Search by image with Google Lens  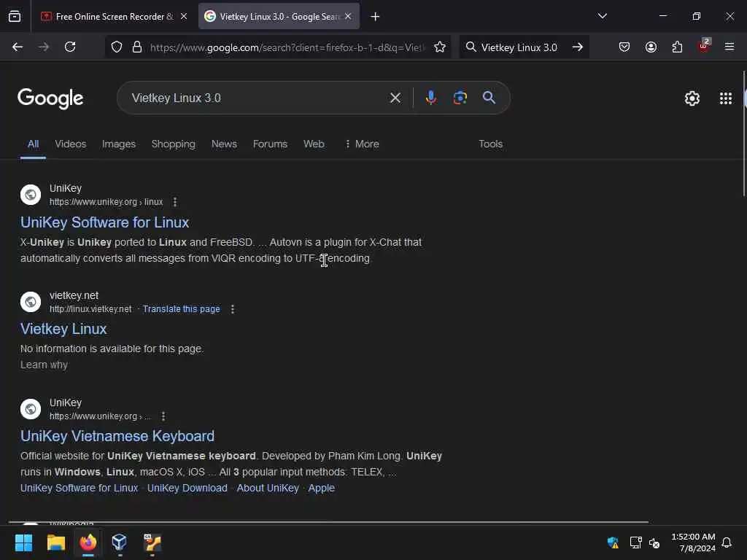click(x=460, y=98)
